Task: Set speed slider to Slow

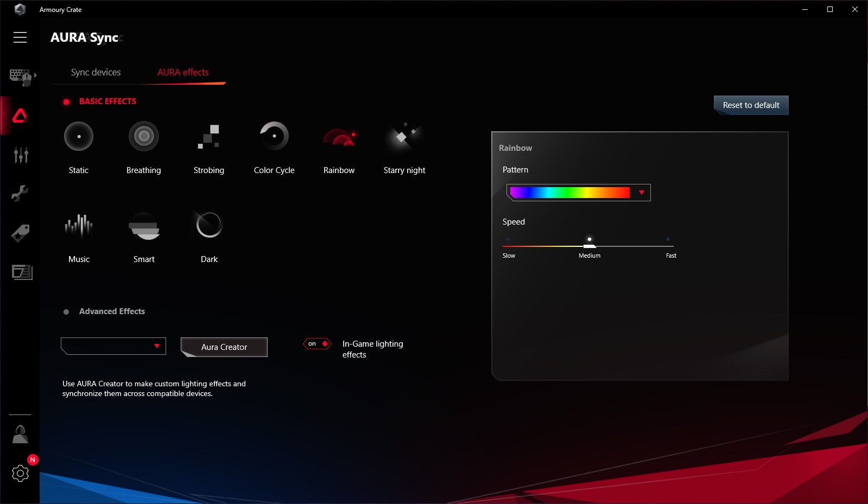Action: click(508, 239)
